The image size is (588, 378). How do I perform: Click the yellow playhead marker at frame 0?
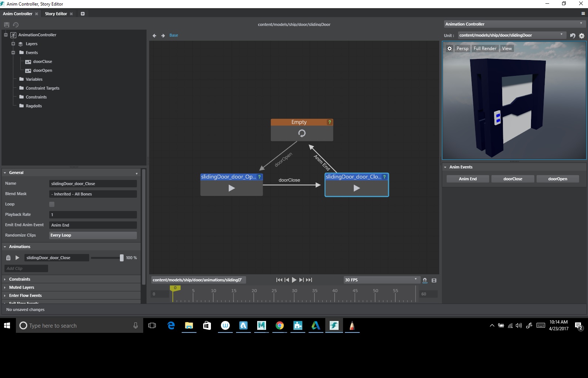(175, 288)
